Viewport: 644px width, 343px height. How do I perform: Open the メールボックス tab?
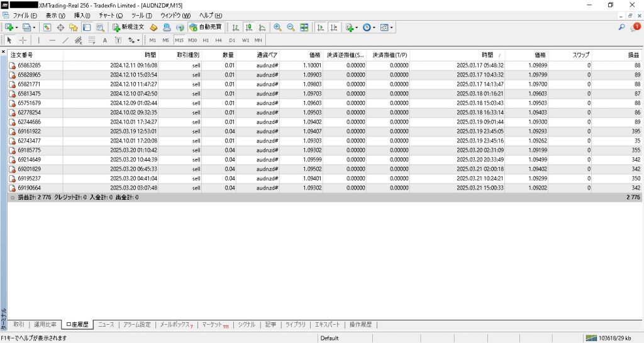tap(174, 325)
